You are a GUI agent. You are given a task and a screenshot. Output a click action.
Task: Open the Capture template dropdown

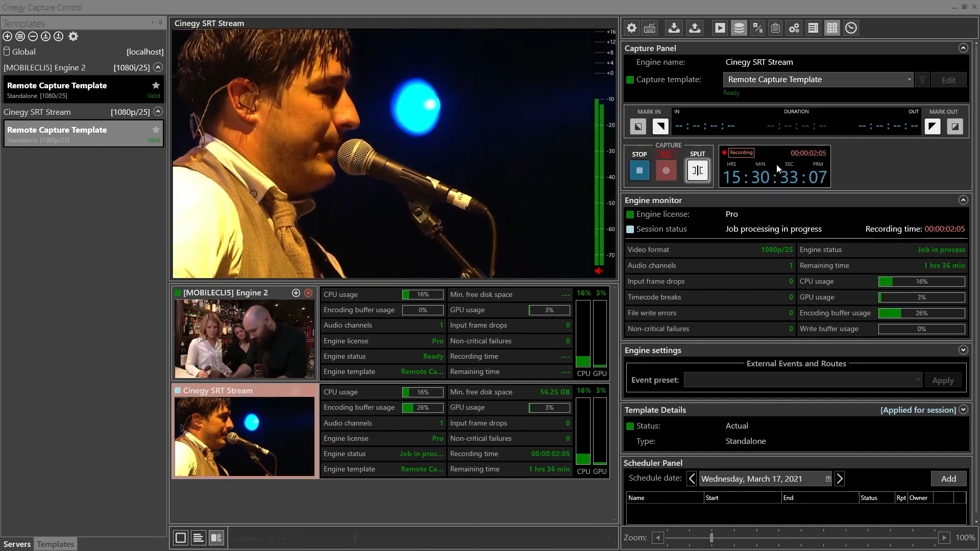[x=818, y=80]
